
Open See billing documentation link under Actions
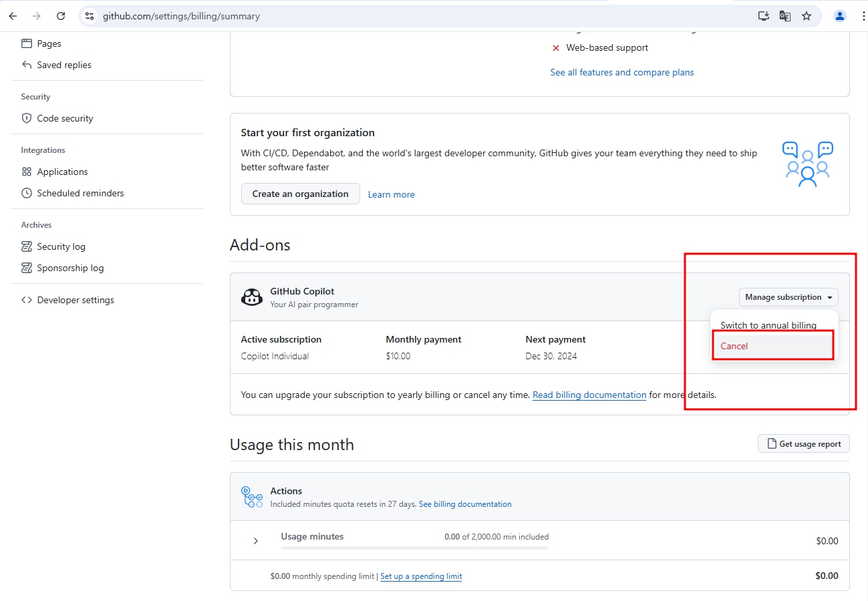click(x=465, y=504)
